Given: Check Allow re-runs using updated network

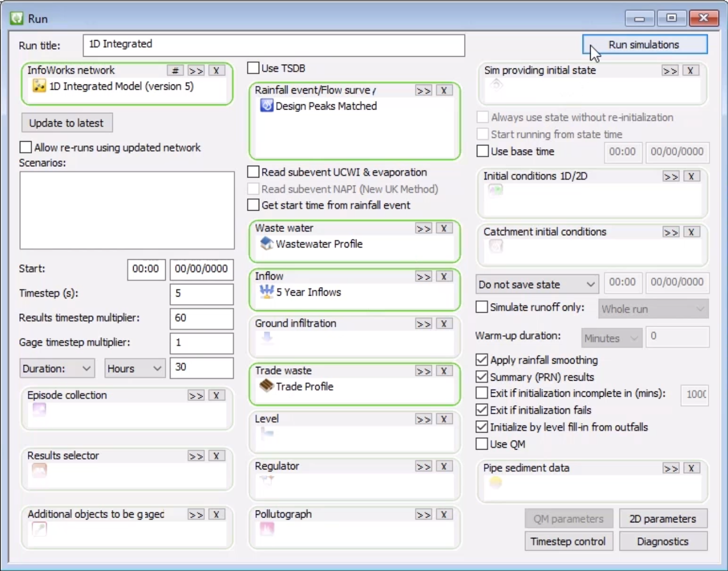Looking at the screenshot, I should pos(25,147).
